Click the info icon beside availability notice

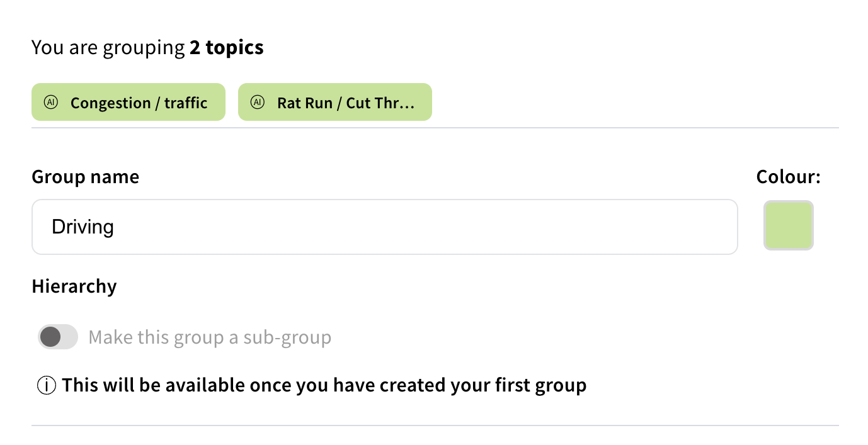(x=47, y=385)
